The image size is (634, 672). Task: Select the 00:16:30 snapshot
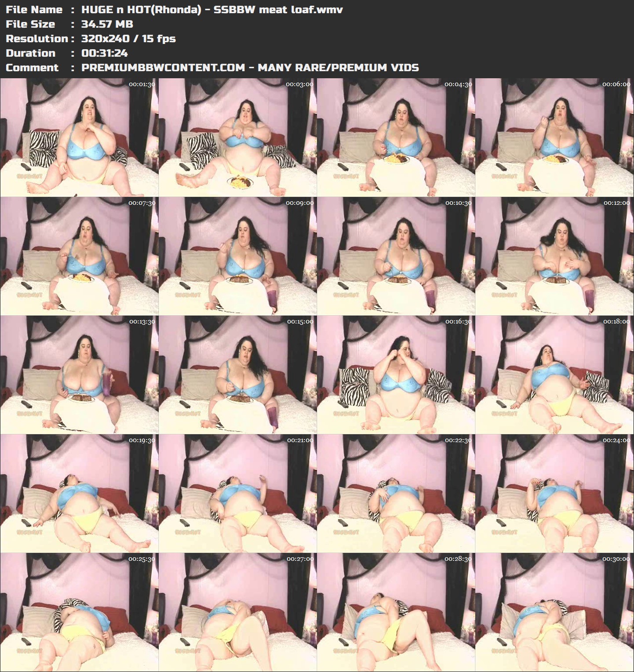click(x=396, y=374)
